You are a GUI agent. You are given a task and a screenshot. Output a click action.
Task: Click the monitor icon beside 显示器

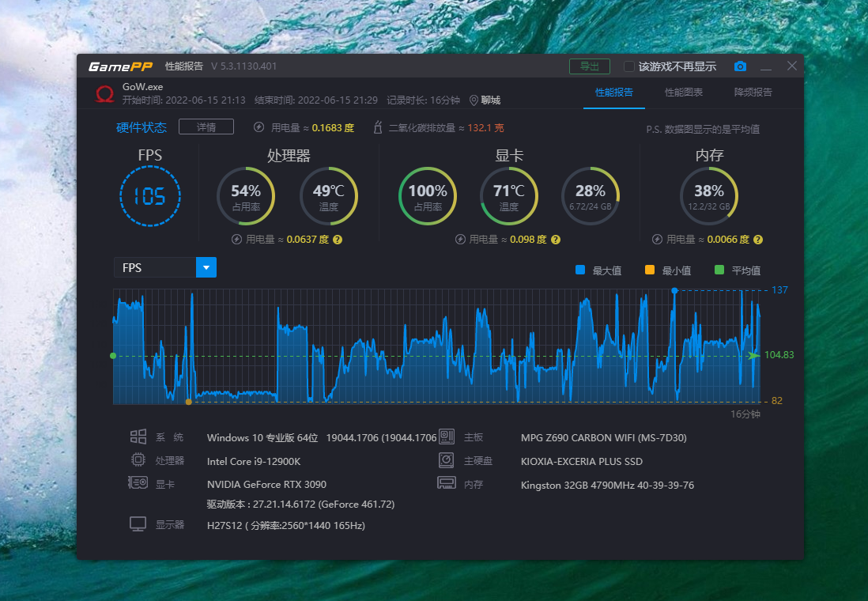138,524
